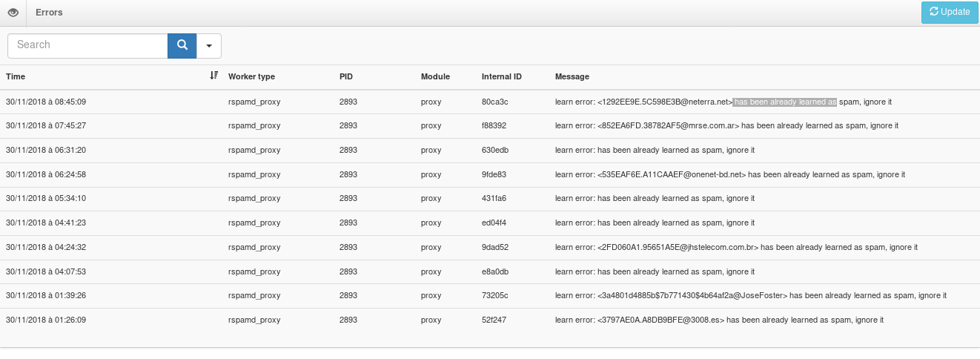Click the jhstelecom.com.br learn error message
Image resolution: width=980 pixels, height=359 pixels.
pyautogui.click(x=737, y=248)
